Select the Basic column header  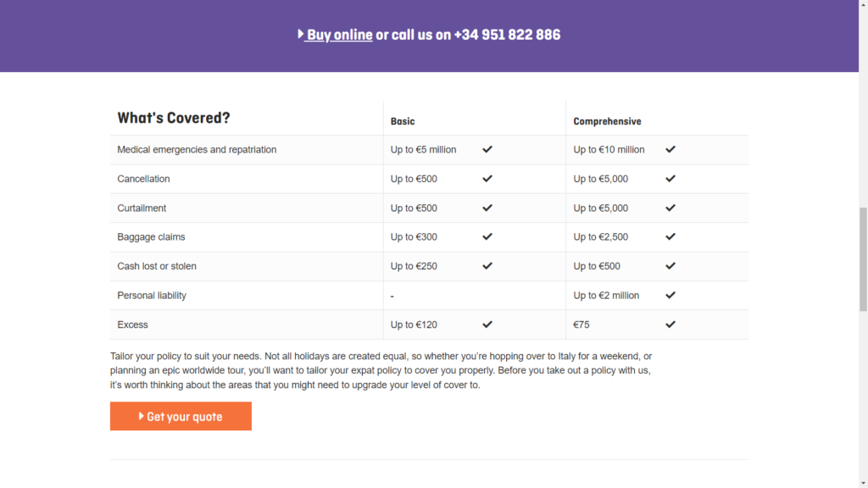(403, 121)
